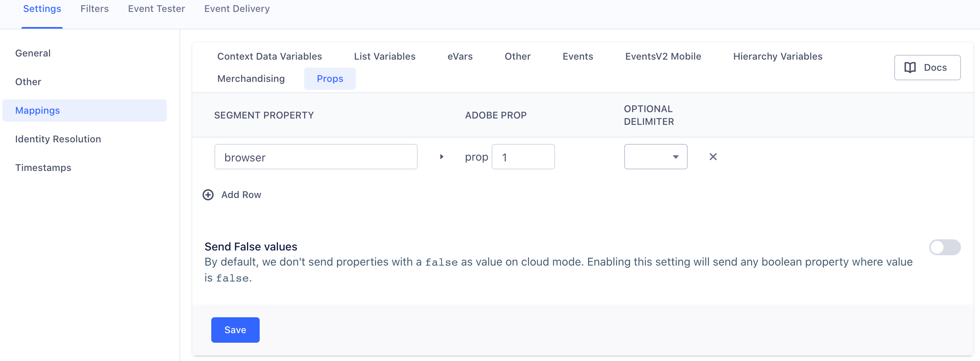Open Identity Resolution settings
Screen dimensions: 980x361
coord(58,139)
